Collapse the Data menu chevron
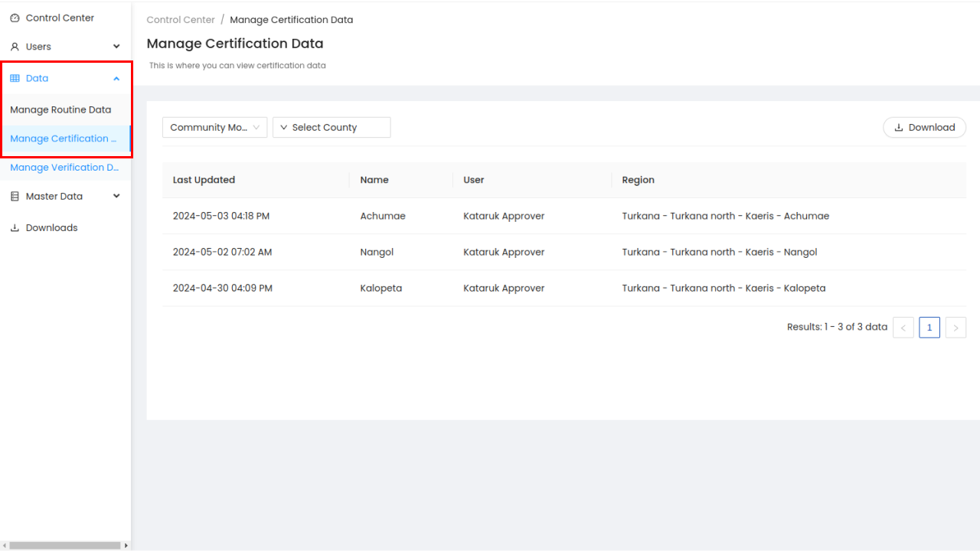 (x=116, y=78)
